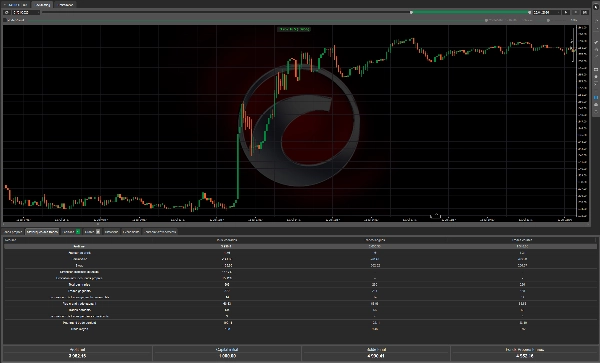Toggle the checkbox below the start date field
This screenshot has width=600, height=363.
6,20
